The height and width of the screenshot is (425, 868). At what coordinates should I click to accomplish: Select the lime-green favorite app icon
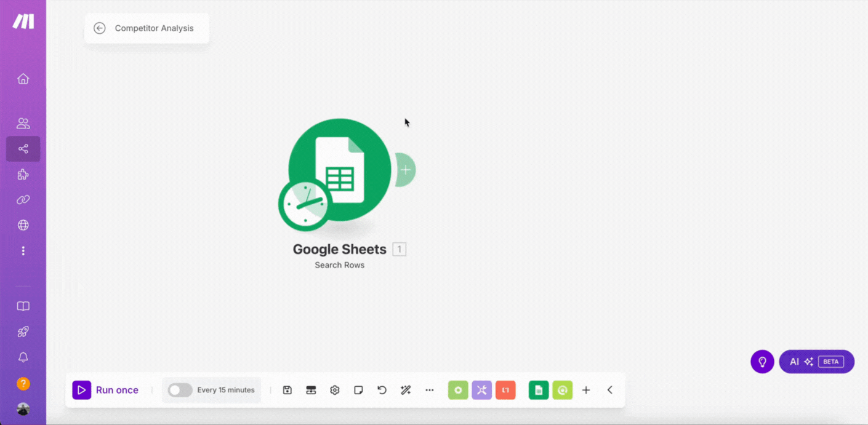coord(563,390)
